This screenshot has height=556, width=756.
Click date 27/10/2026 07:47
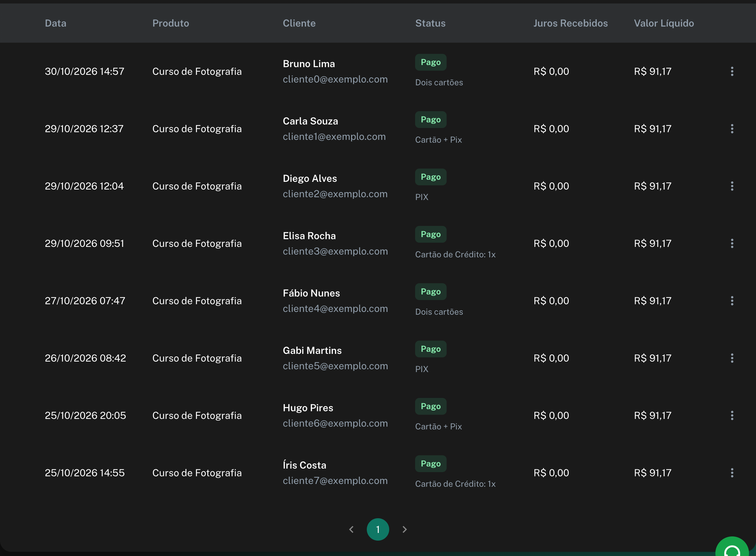85,301
